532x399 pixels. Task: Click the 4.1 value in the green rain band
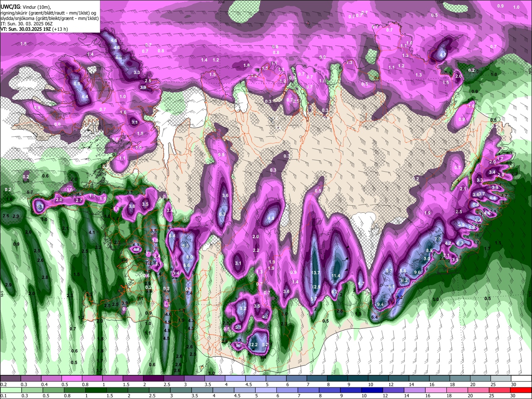pyautogui.click(x=92, y=232)
